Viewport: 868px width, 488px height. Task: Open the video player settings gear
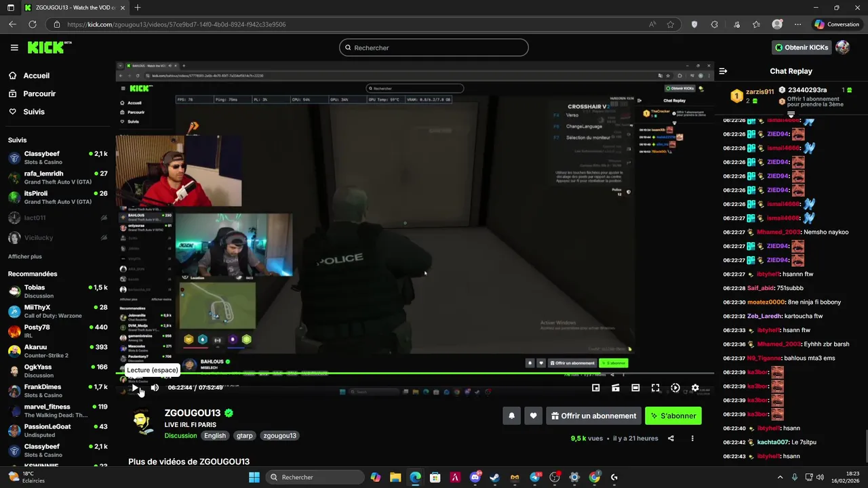click(x=695, y=388)
